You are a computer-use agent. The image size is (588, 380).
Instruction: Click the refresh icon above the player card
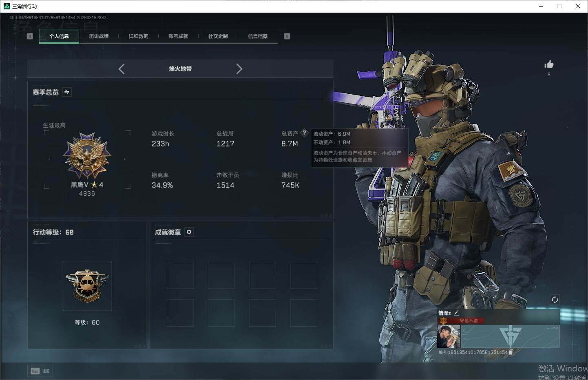pos(555,300)
